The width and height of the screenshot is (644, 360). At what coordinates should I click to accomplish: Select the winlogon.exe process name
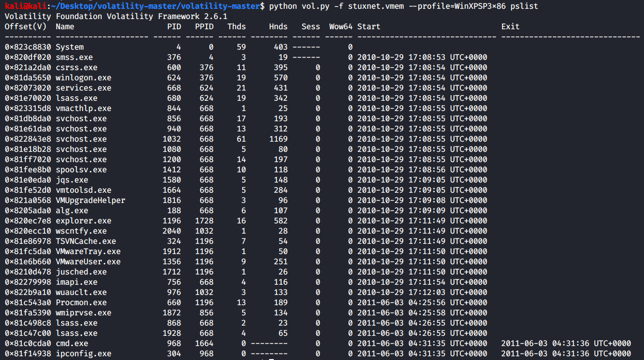pyautogui.click(x=84, y=78)
